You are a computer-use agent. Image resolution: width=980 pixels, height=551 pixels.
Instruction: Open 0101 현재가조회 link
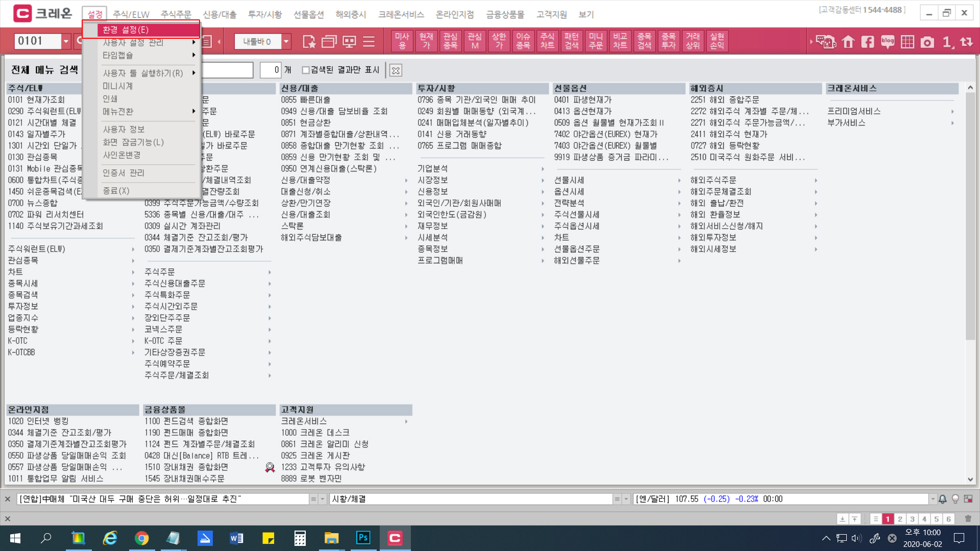click(x=36, y=99)
